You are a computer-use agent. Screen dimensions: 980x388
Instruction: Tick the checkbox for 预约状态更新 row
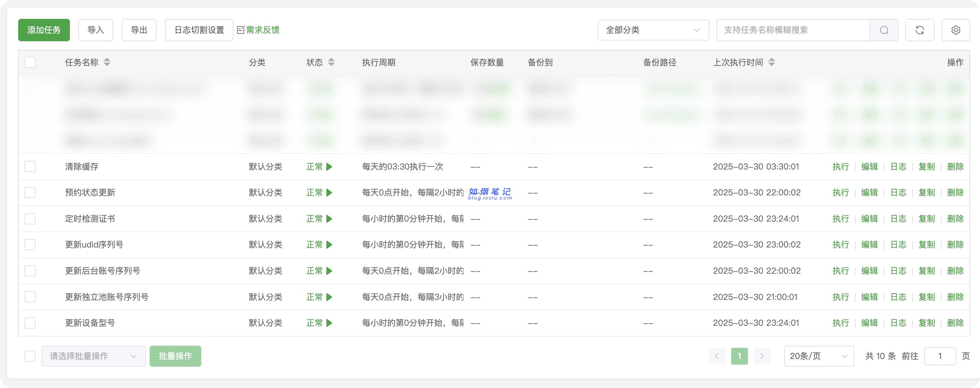[30, 193]
